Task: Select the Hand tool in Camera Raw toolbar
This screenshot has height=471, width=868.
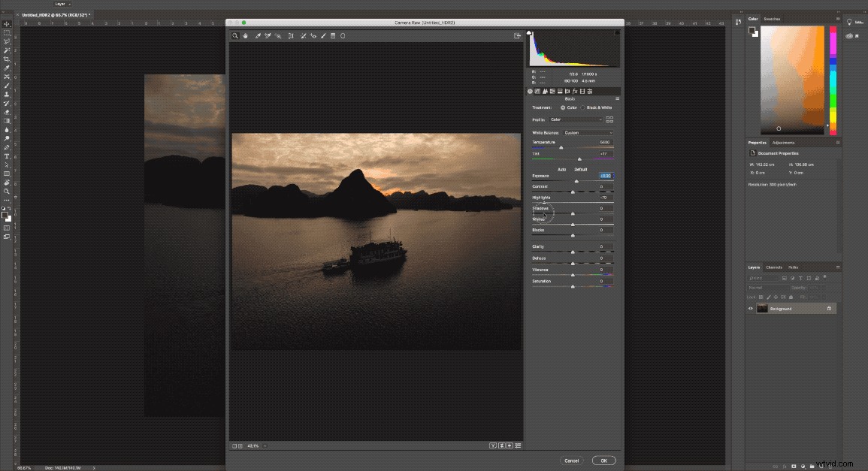Action: tap(245, 35)
